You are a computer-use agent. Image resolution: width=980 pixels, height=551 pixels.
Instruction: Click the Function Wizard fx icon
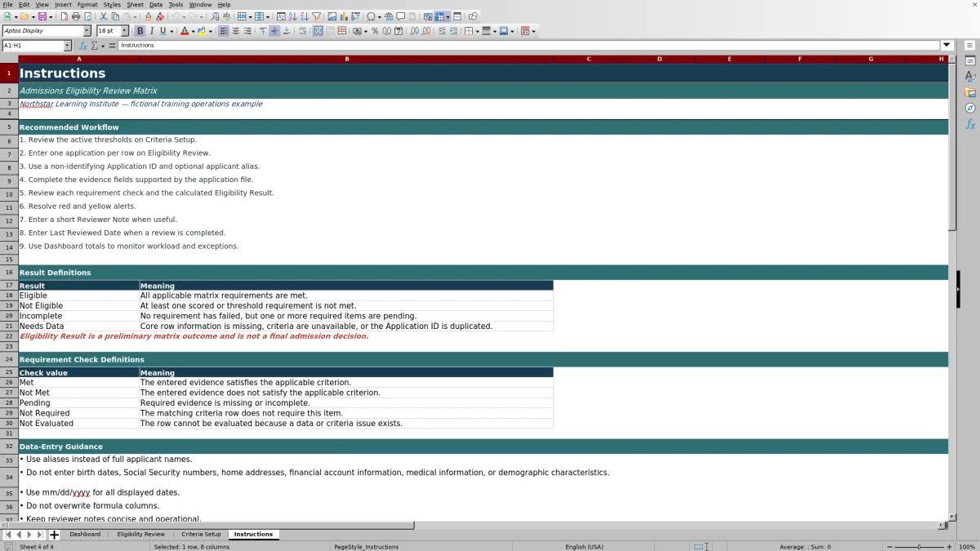tap(82, 46)
